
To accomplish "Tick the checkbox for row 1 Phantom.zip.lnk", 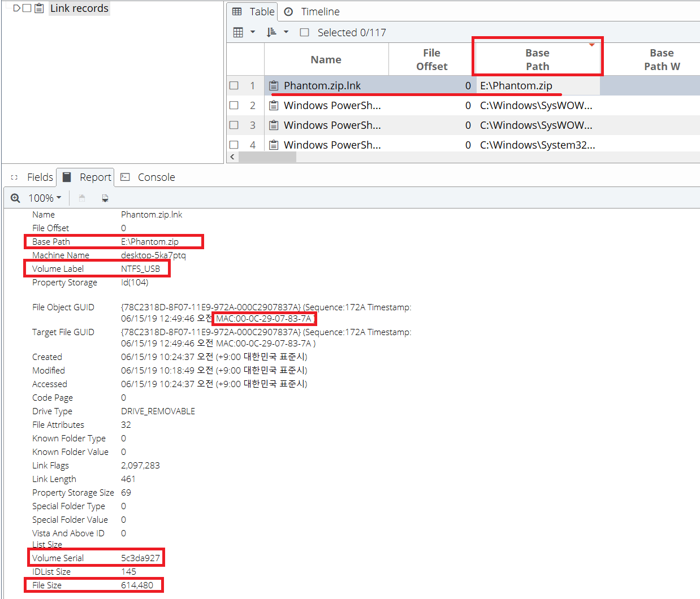I will (234, 86).
